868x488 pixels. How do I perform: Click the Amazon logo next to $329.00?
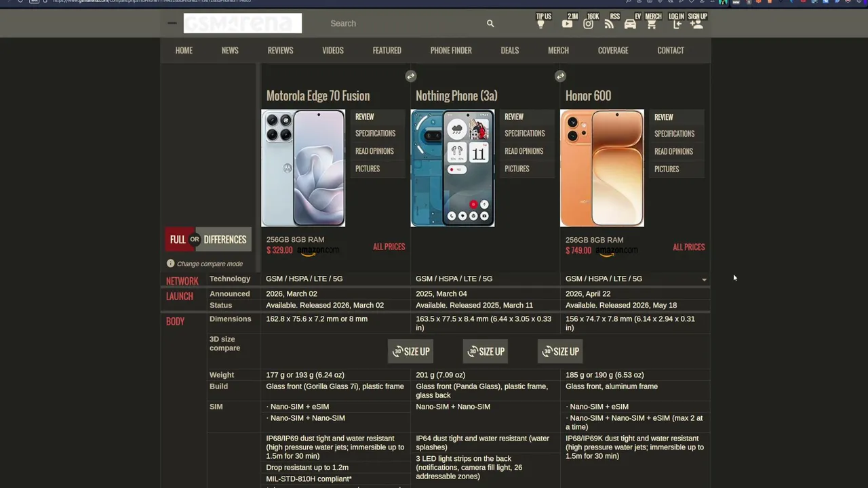click(318, 251)
